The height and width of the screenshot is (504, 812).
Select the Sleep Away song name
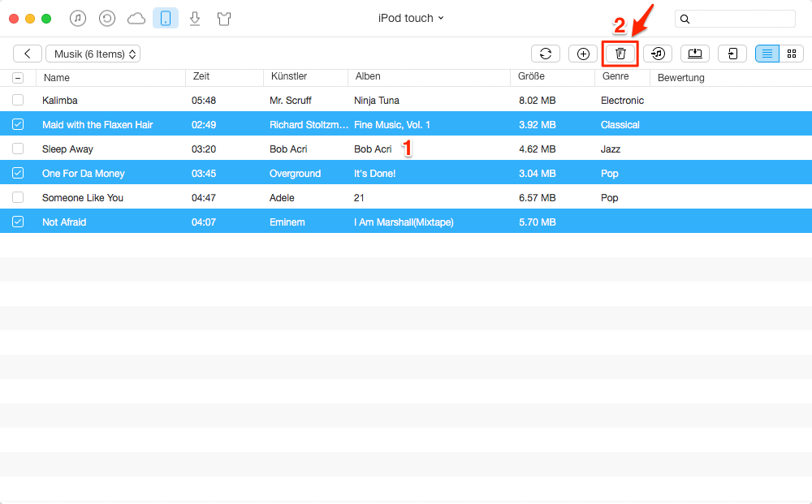(x=67, y=149)
